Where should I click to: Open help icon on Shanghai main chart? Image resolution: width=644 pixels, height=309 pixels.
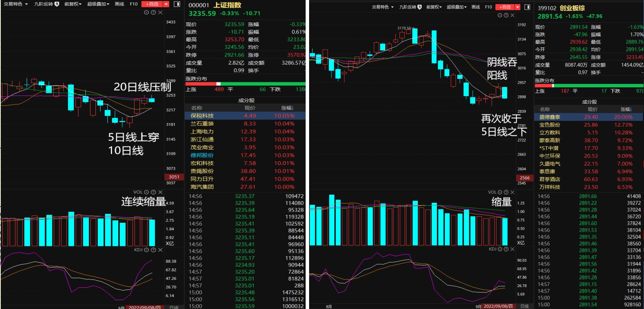coord(153,12)
